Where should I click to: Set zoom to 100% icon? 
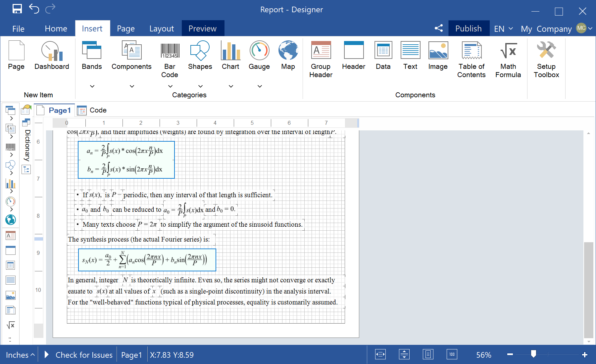point(452,354)
